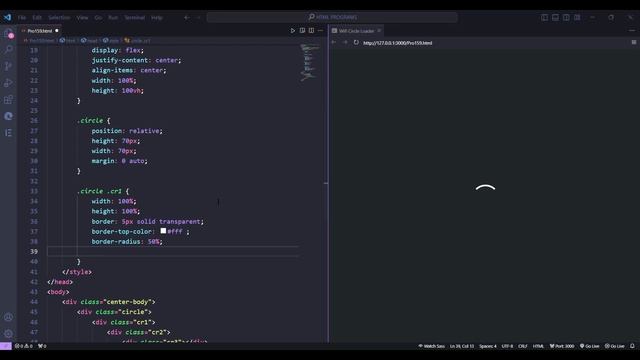This screenshot has width=640, height=360.
Task: Open the Help menu
Action: pos(157,18)
